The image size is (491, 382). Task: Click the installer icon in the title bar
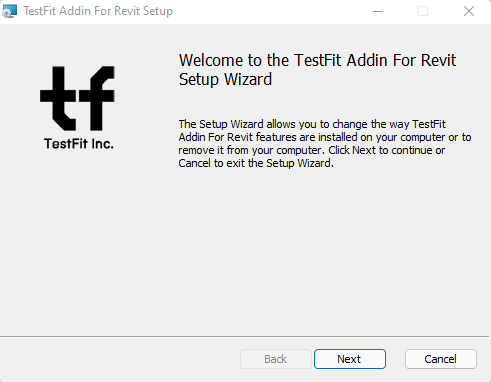(x=9, y=11)
